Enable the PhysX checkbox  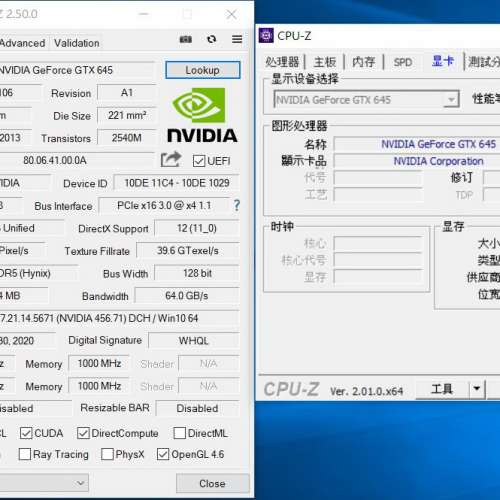click(107, 454)
